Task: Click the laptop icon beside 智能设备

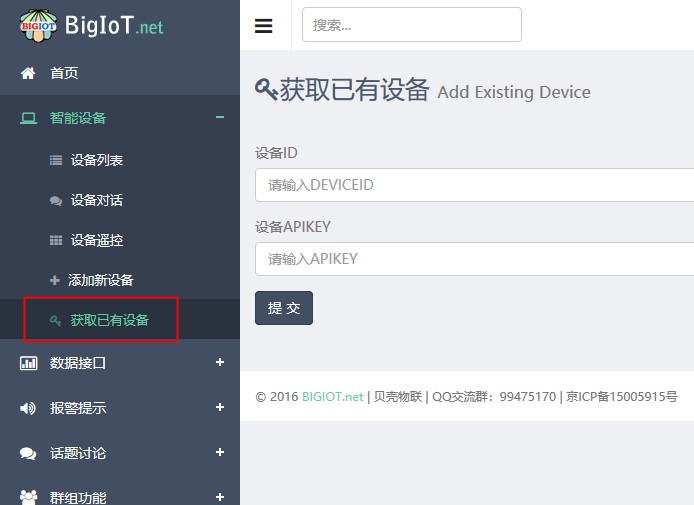Action: pyautogui.click(x=28, y=118)
